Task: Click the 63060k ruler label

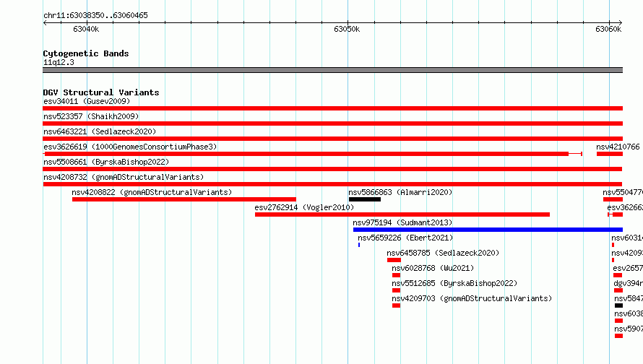Action: [x=608, y=29]
